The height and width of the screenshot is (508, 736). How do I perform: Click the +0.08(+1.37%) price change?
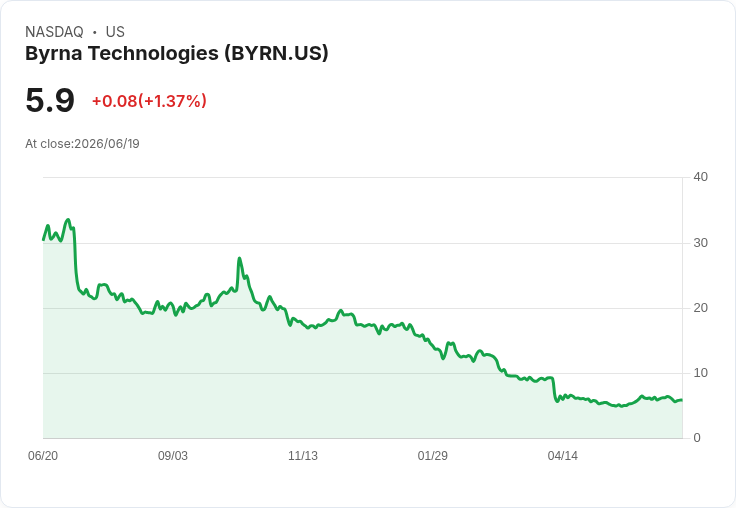(x=149, y=101)
